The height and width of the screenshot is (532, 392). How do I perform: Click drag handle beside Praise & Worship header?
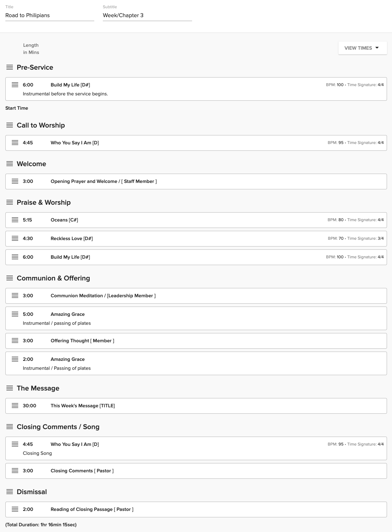(x=10, y=202)
